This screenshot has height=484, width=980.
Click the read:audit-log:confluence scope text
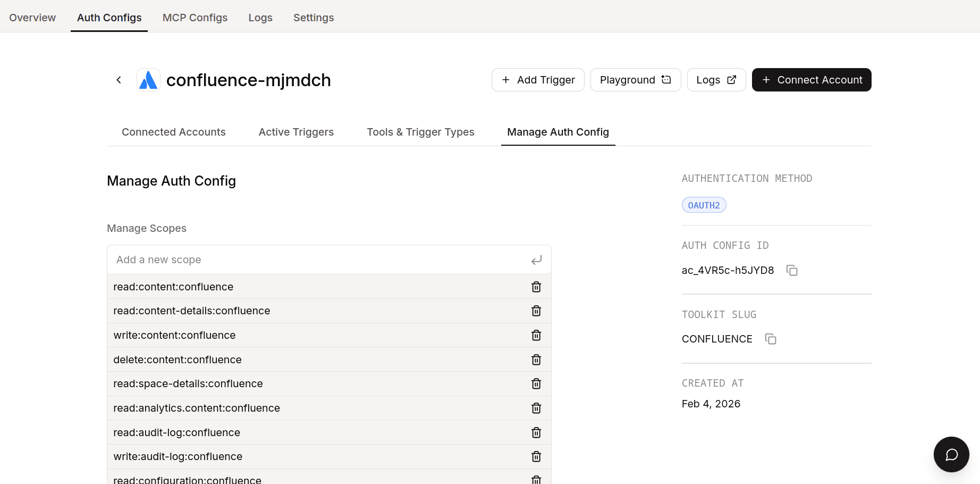[176, 432]
